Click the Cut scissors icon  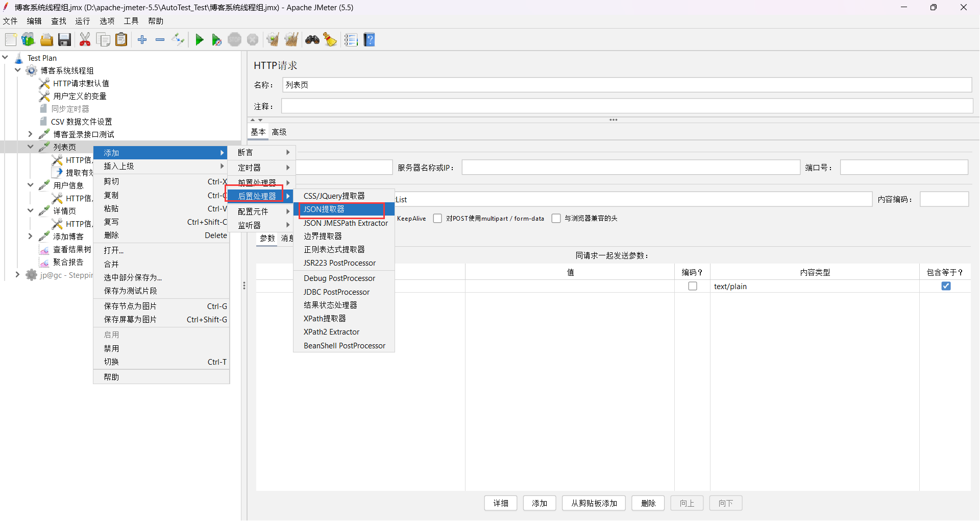(x=85, y=40)
